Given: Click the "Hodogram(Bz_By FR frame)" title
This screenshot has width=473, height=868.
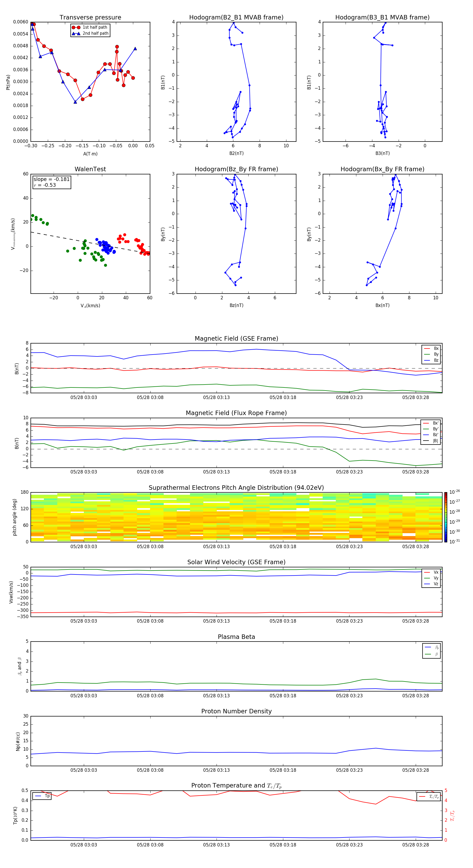Looking at the screenshot, I should pyautogui.click(x=236, y=169).
